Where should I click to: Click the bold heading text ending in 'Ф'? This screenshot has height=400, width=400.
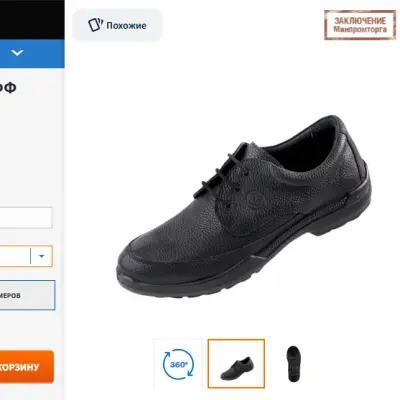click(x=8, y=88)
